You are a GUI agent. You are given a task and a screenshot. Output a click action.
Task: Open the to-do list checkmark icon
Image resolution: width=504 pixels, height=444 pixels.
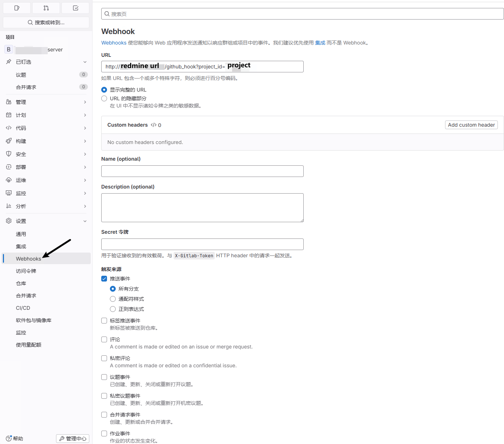point(76,8)
